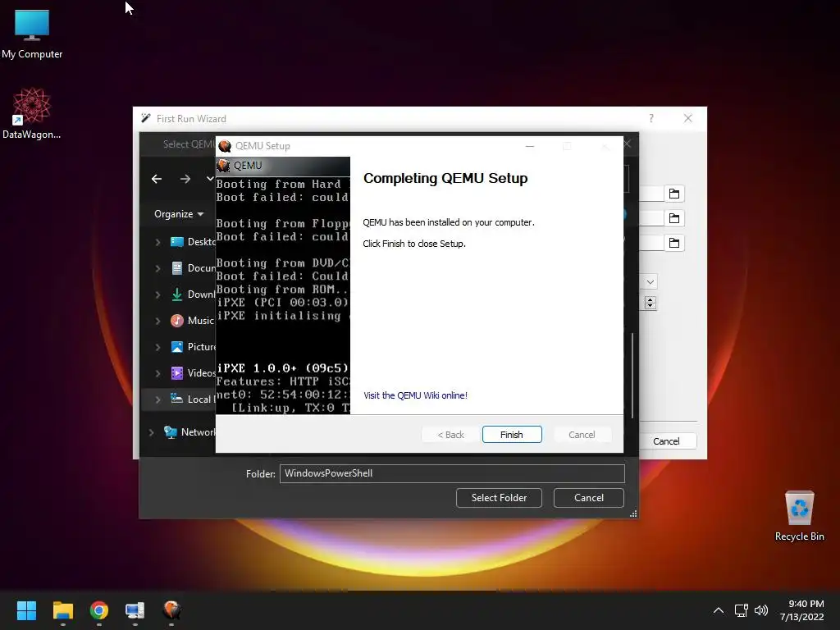Open the DataWagon desktop shortcut
This screenshot has width=840, height=630.
(32, 113)
